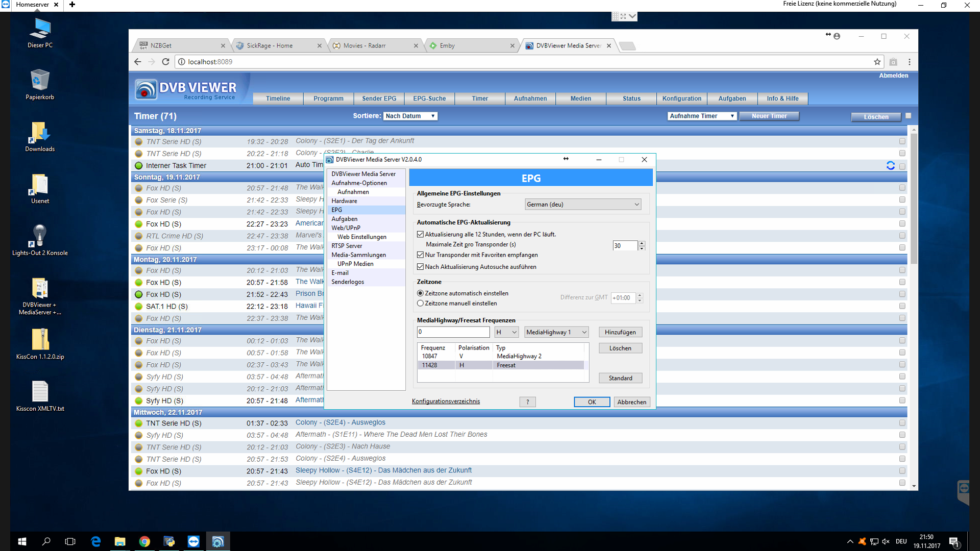Click the DVB Viewer Recording Service logo
Screen dimensions: 980x551
(187, 90)
